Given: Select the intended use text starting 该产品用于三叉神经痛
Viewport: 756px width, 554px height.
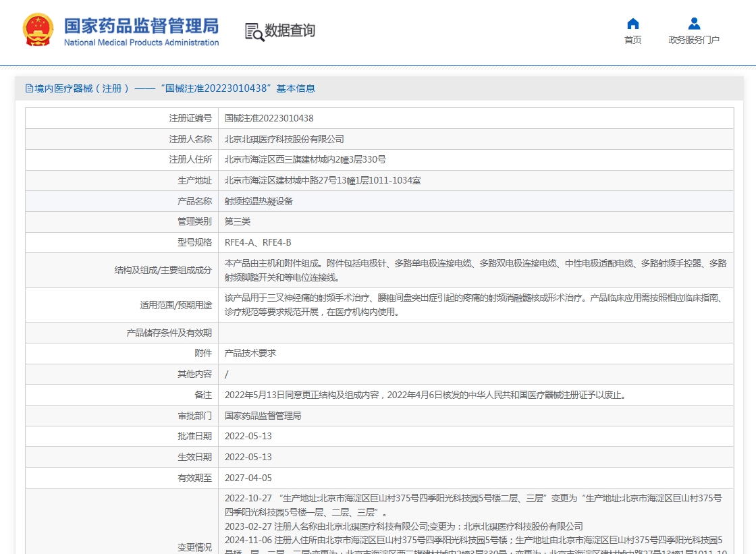Looking at the screenshot, I should (x=475, y=305).
